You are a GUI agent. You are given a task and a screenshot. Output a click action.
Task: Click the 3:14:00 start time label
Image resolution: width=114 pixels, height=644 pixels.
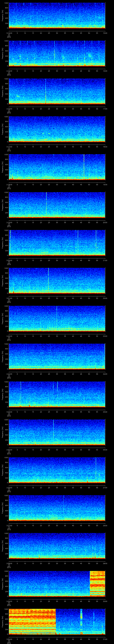pyautogui.click(x=9, y=33)
